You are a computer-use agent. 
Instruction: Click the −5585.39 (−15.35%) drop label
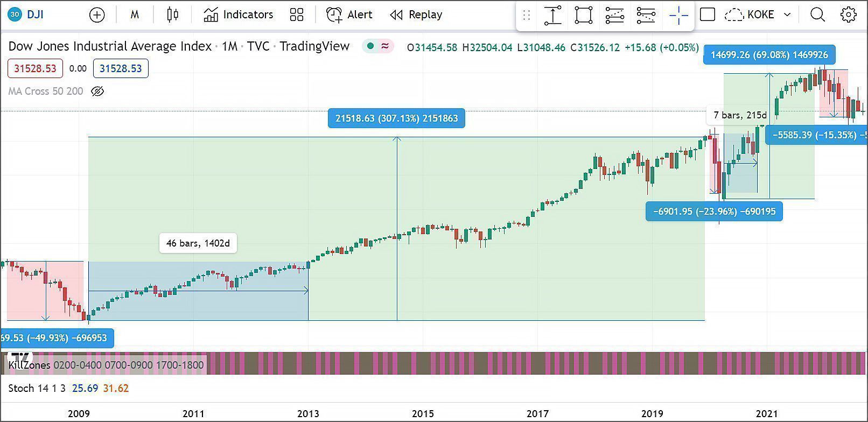[816, 135]
